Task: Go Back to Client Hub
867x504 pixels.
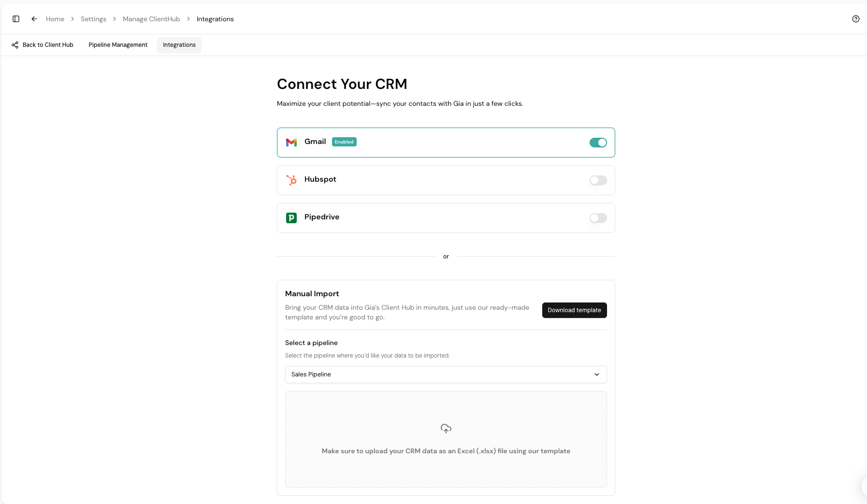Action: click(47, 44)
